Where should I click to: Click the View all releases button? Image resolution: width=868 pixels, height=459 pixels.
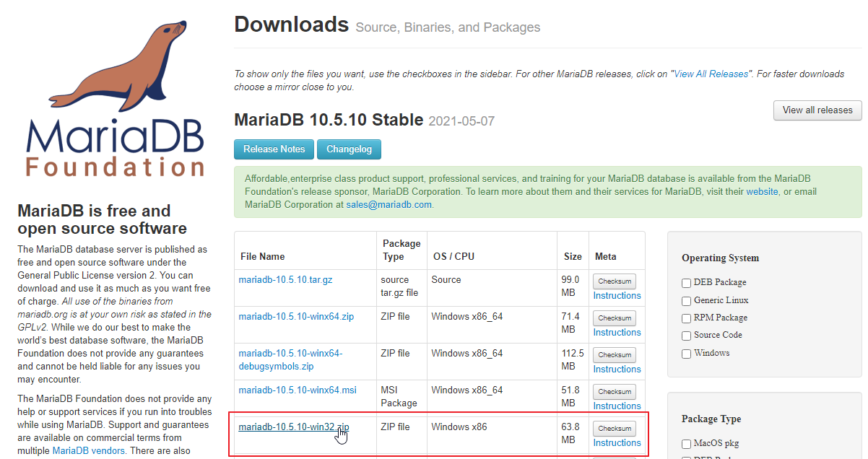(817, 110)
